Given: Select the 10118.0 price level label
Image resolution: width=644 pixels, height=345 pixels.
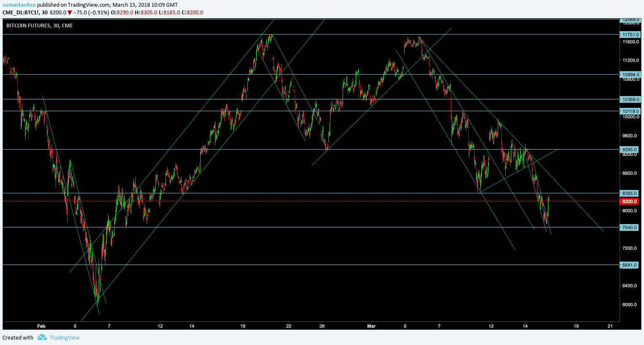Looking at the screenshot, I should click(x=631, y=111).
